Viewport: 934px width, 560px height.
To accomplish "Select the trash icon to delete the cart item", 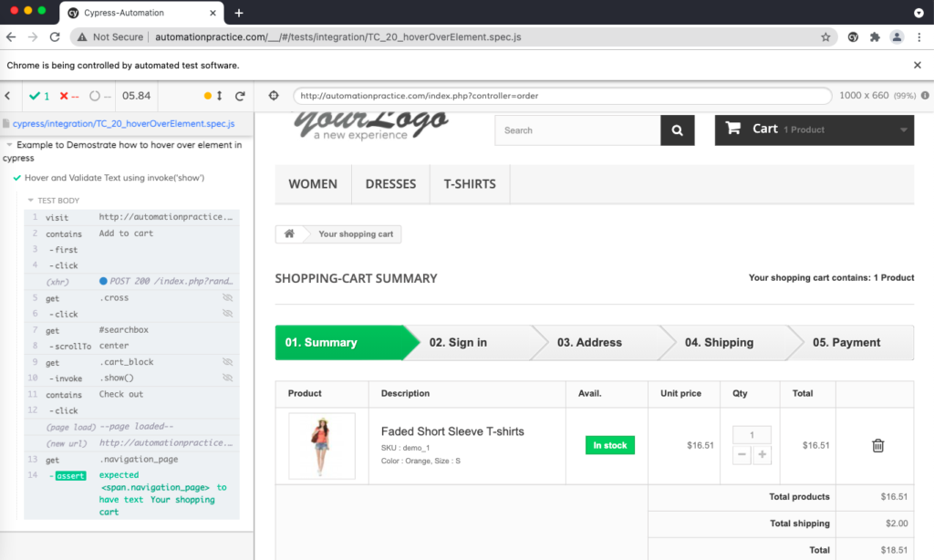I will (877, 445).
